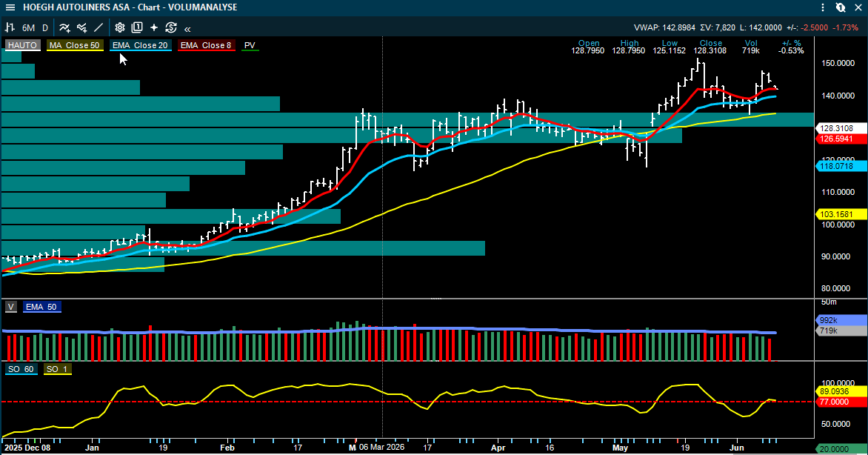Select the SO 60 oscillator legend label
This screenshot has width=868, height=455.
[x=21, y=369]
